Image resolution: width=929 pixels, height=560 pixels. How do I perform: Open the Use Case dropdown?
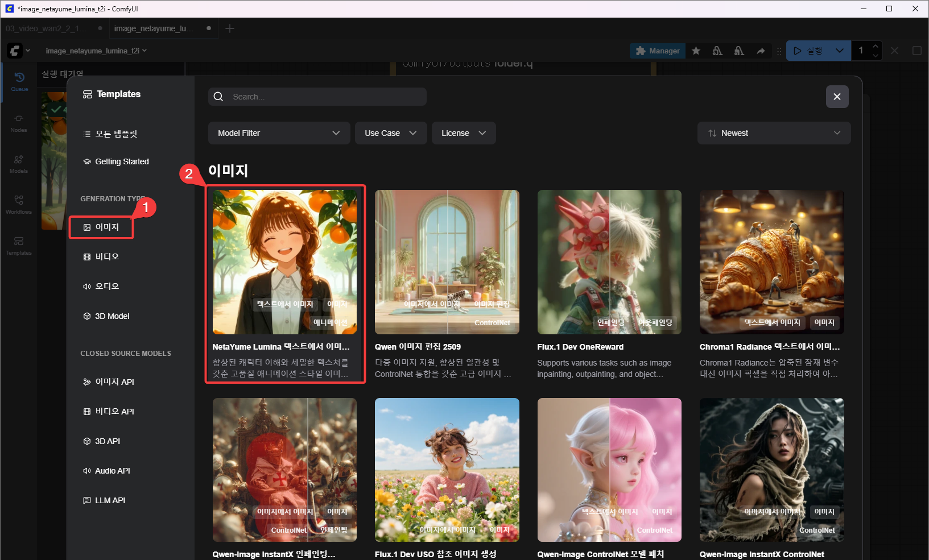pos(390,133)
